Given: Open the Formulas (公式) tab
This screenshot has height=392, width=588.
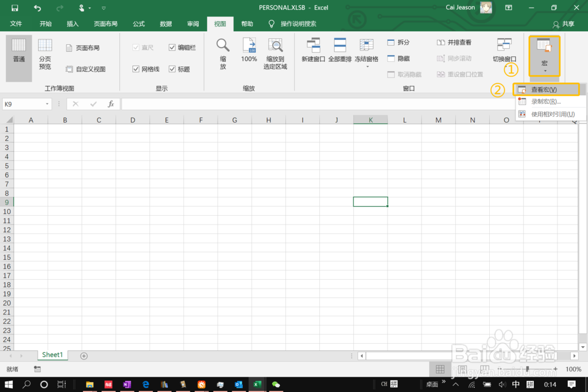Looking at the screenshot, I should 139,24.
